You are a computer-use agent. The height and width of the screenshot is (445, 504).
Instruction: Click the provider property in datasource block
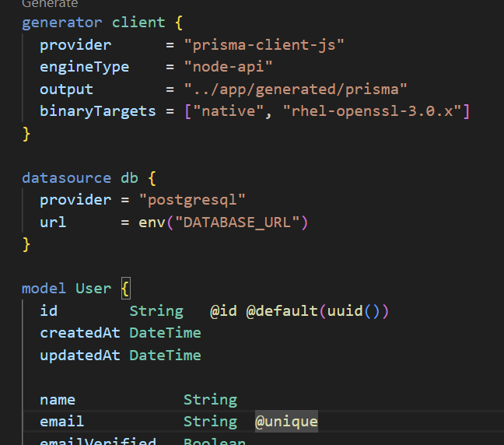(x=75, y=200)
